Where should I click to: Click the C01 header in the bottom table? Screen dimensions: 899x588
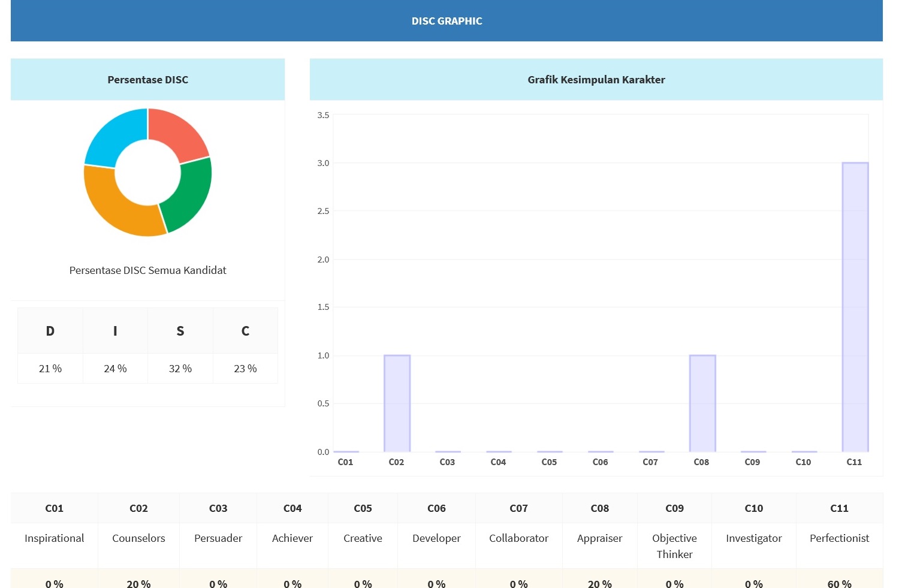(55, 508)
